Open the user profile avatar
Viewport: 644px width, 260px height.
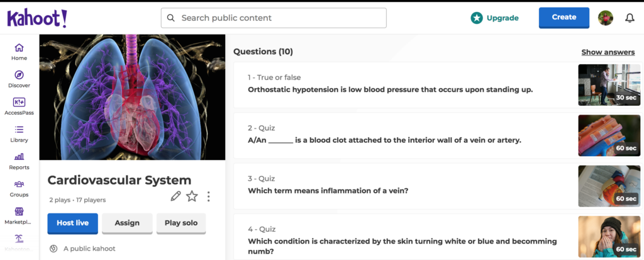[x=606, y=18]
